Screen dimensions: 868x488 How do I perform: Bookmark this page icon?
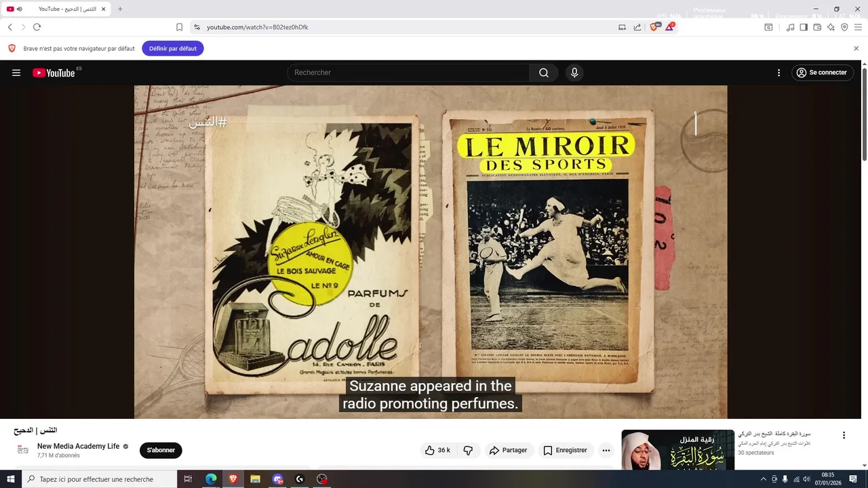pos(179,27)
